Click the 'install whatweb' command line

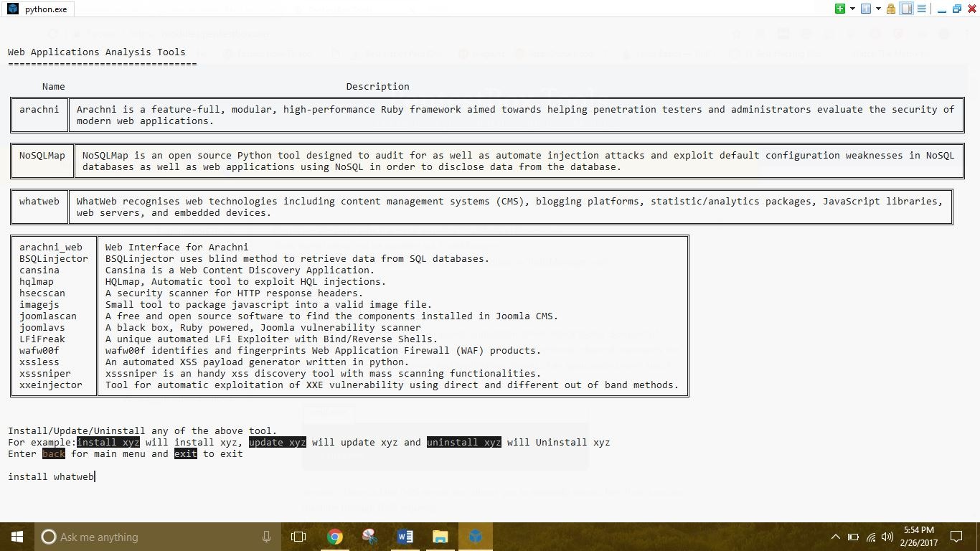click(x=51, y=476)
